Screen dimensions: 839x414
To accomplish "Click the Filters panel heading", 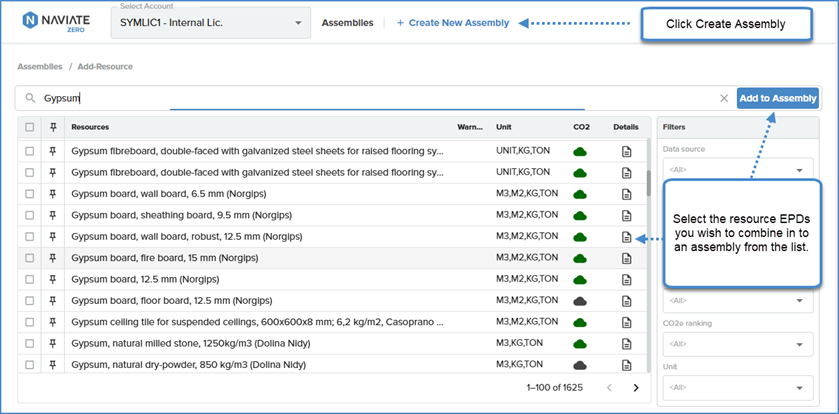I will click(x=674, y=127).
